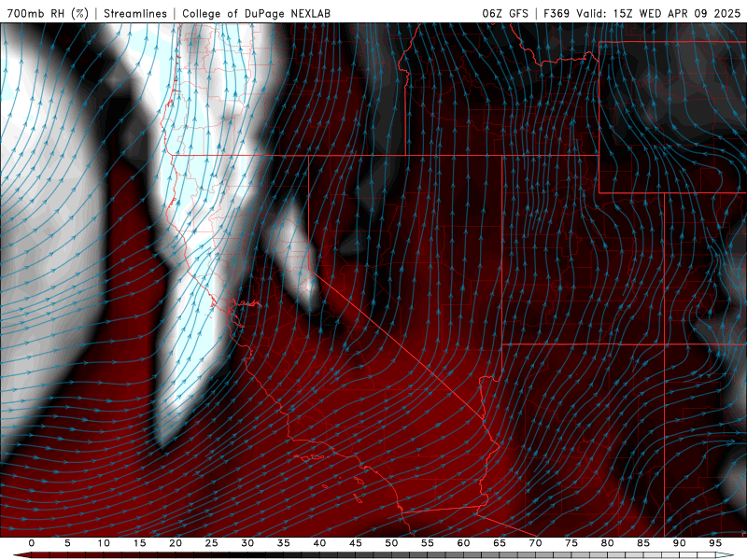Image resolution: width=747 pixels, height=560 pixels.
Task: Click the colorbar label "30"
Action: (247, 543)
